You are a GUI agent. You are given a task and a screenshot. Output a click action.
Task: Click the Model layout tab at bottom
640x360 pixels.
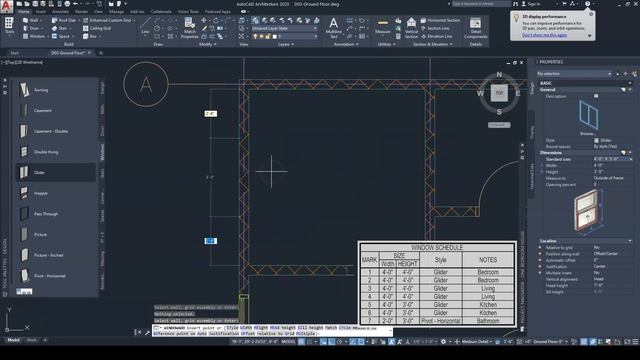click(x=13, y=340)
